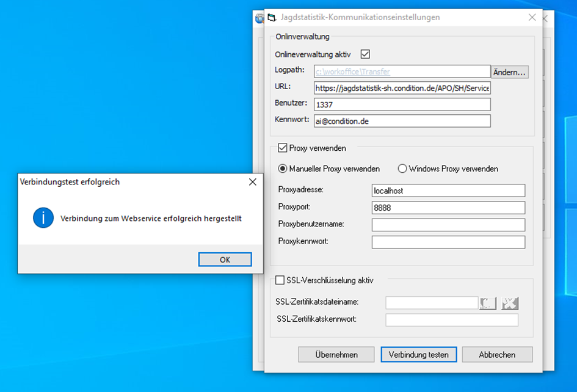The height and width of the screenshot is (392, 577).
Task: Click the SSL-Zertifikatskennwort input field
Action: click(452, 320)
